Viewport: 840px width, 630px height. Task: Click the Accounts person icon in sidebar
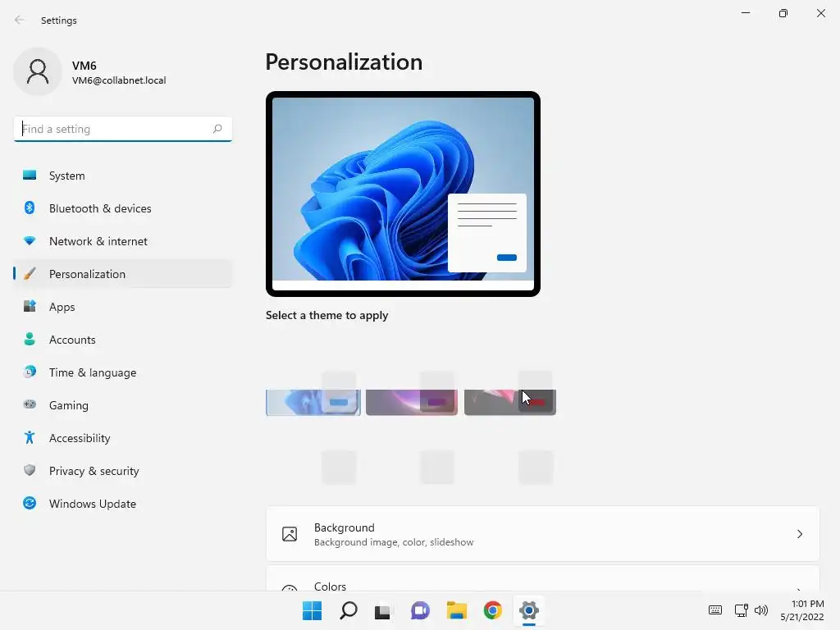click(30, 339)
